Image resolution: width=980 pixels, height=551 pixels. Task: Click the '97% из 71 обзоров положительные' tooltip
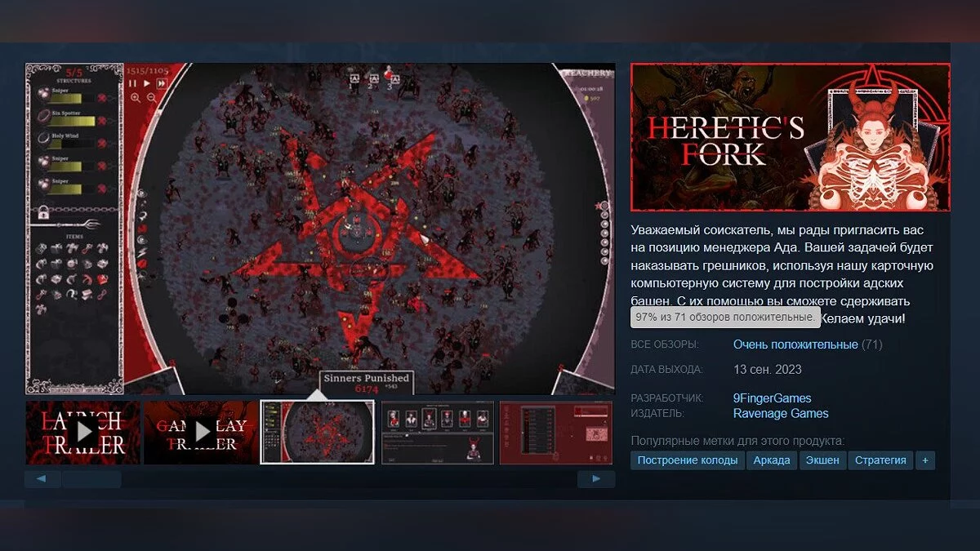coord(725,317)
